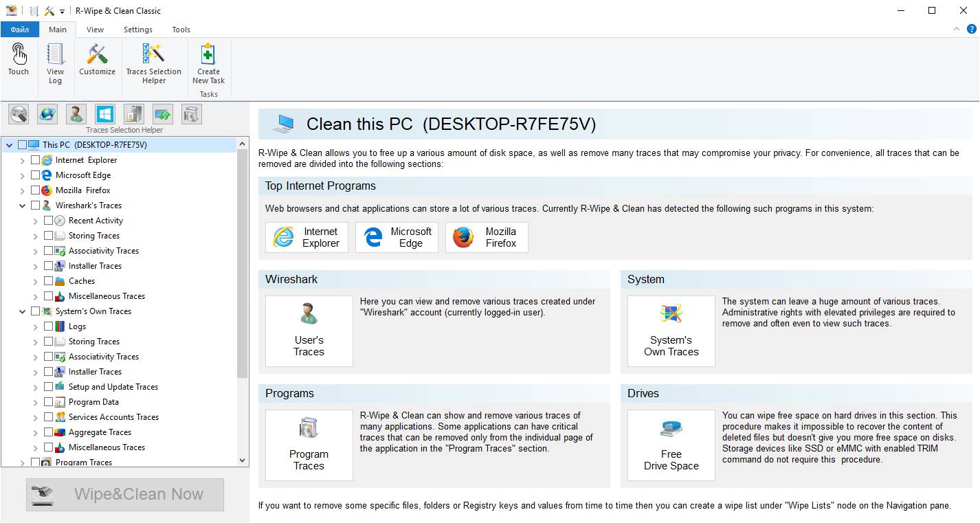Image resolution: width=980 pixels, height=523 pixels.
Task: Expand the Mozilla Firefox tree node
Action: (23, 190)
